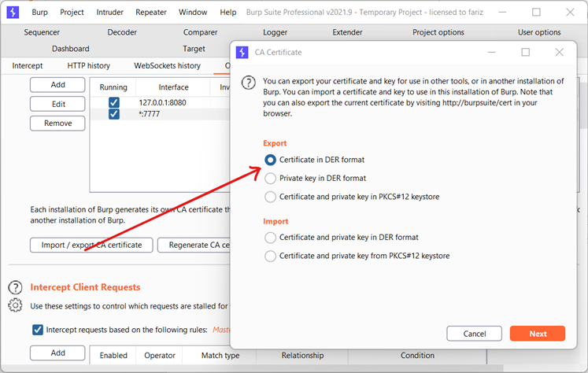Open the HTTP history sub-tab

coord(88,65)
